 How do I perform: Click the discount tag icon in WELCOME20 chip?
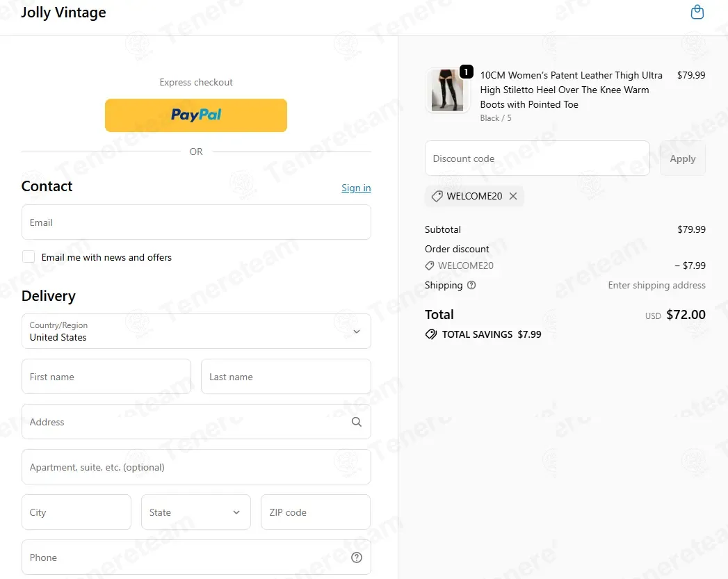[437, 196]
